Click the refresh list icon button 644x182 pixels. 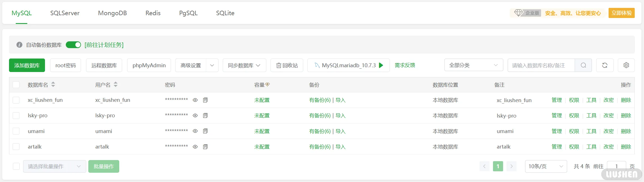pos(605,65)
